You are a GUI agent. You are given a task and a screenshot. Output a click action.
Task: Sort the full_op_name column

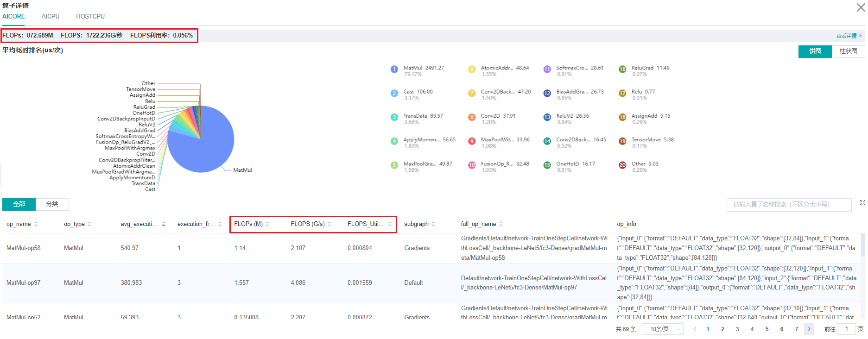[501, 224]
